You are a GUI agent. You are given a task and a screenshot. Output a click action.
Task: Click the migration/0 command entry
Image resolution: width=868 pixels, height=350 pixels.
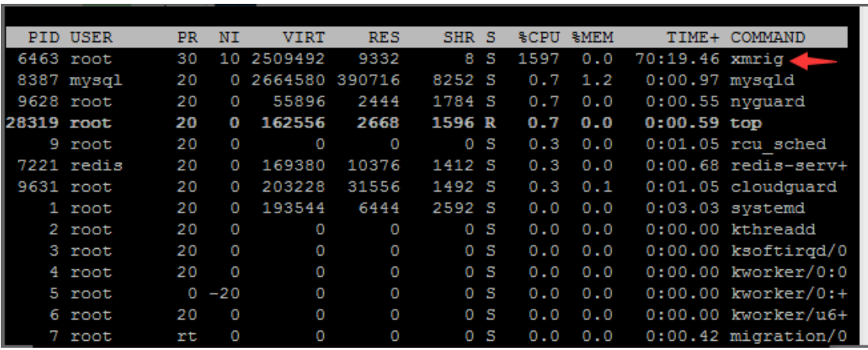click(x=789, y=336)
